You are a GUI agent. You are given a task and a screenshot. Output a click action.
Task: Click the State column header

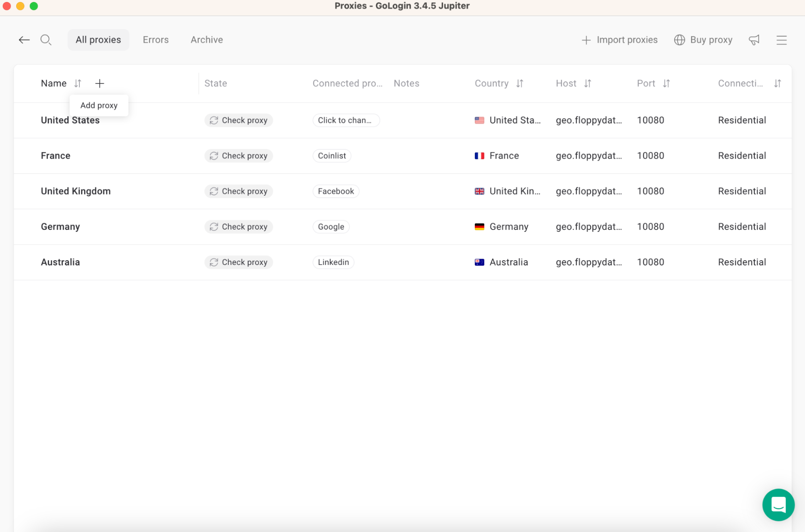(x=215, y=83)
